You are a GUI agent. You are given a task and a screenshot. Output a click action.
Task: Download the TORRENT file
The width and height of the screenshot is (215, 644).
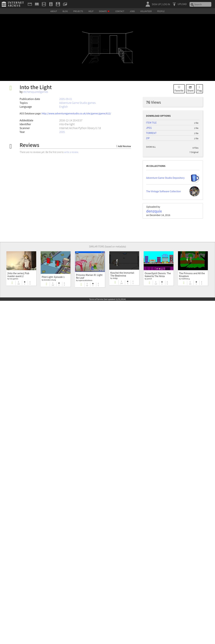coord(151,133)
